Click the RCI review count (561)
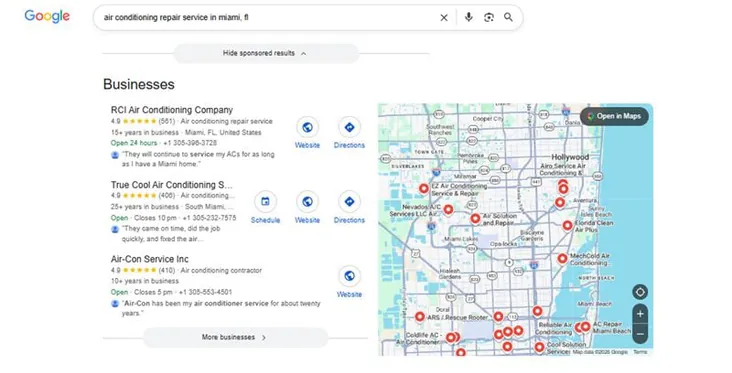Viewport: 732px width, 373px height. click(x=167, y=121)
